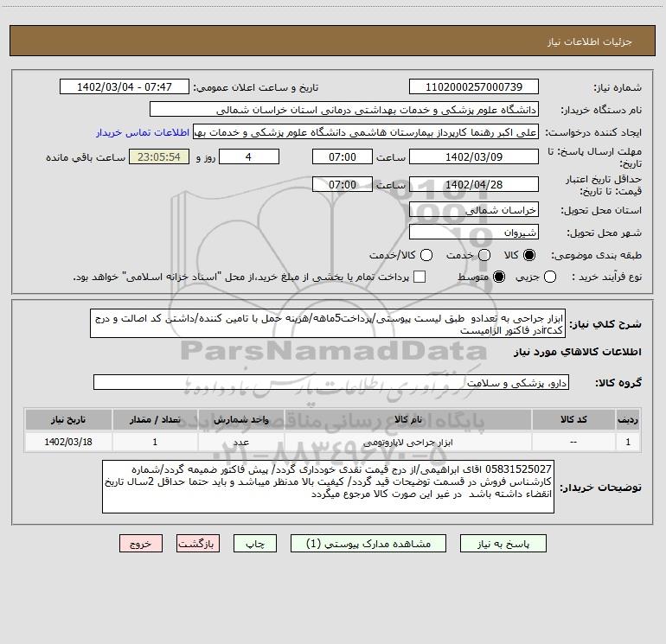Click the remaining days field showing 4

[x=249, y=156]
